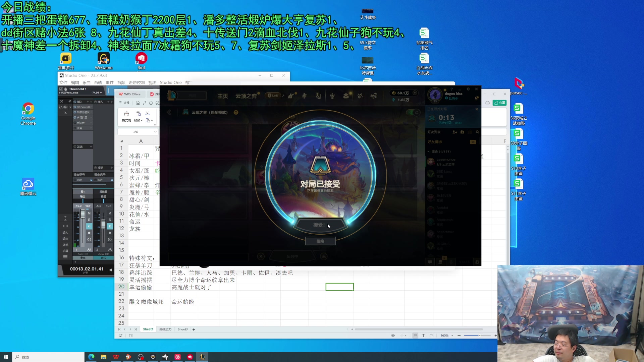The image size is (644, 362).
Task: Select cell containing 幸运偷偷 in row 20
Action: [x=141, y=287]
